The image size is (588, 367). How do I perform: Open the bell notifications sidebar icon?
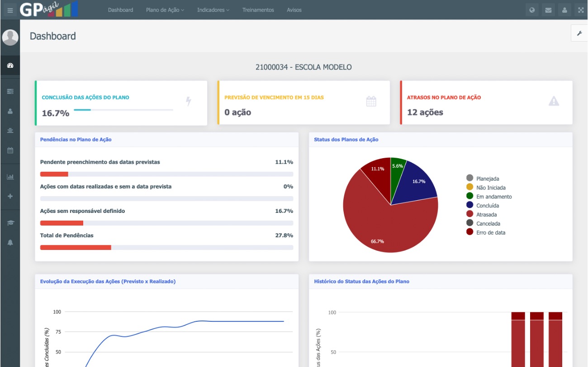click(10, 243)
